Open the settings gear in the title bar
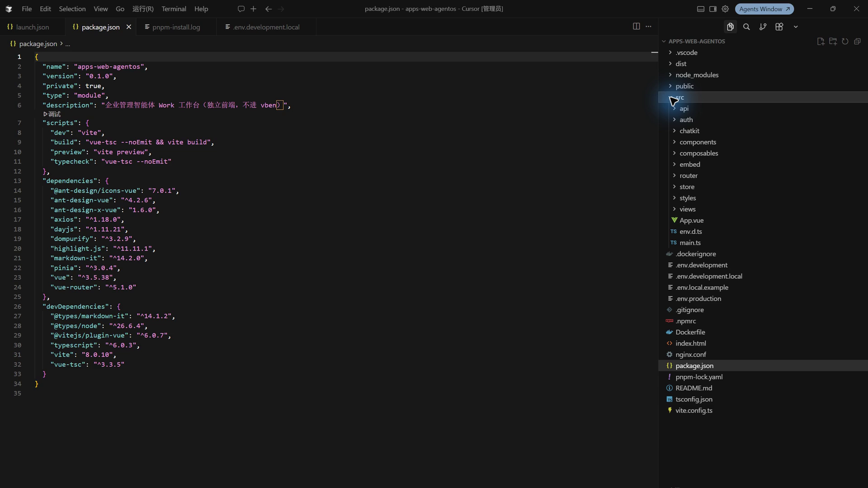The image size is (868, 488). pyautogui.click(x=725, y=9)
